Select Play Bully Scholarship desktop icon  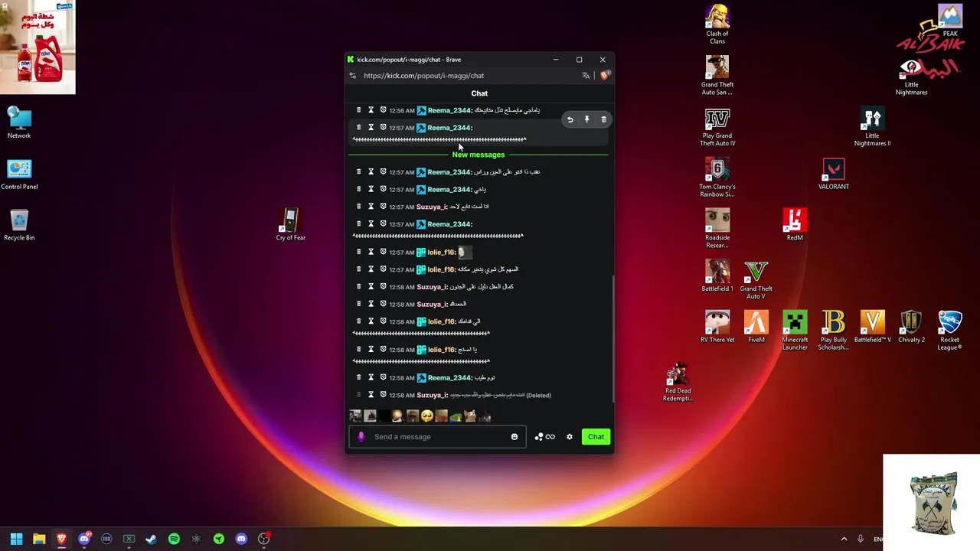[x=833, y=331]
